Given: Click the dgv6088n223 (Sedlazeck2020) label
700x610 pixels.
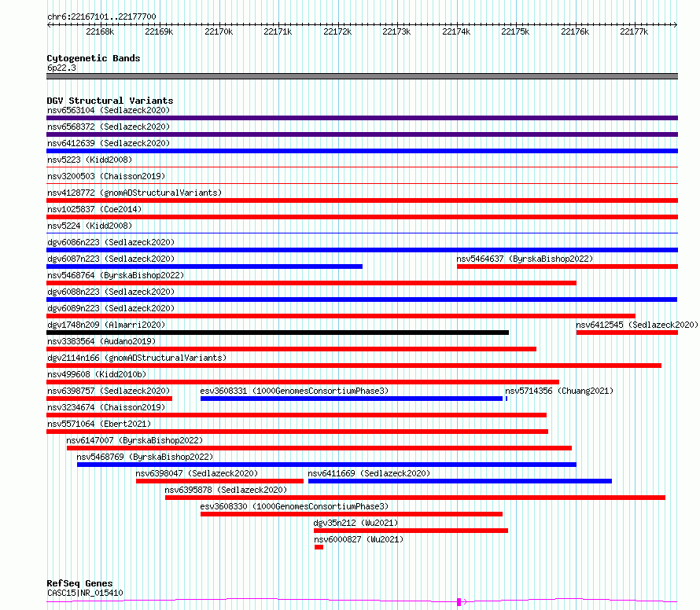Looking at the screenshot, I should [x=111, y=292].
